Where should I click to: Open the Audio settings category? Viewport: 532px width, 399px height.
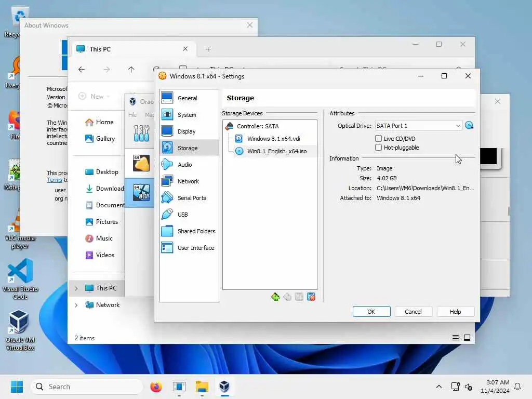click(x=189, y=165)
